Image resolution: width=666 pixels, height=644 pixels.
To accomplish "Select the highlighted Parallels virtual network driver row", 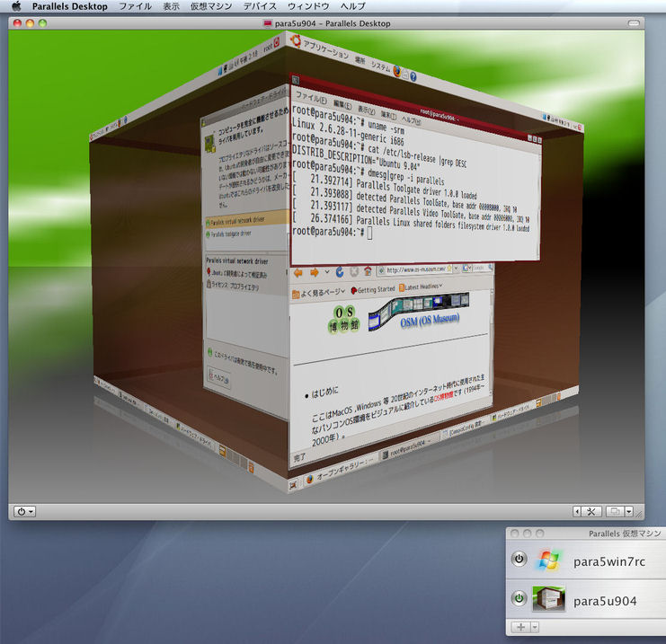I will coord(246,218).
